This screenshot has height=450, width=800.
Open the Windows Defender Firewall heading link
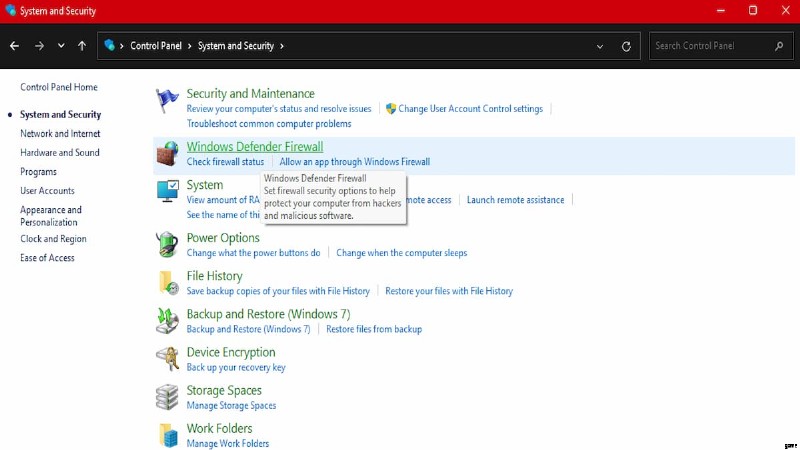pos(255,147)
